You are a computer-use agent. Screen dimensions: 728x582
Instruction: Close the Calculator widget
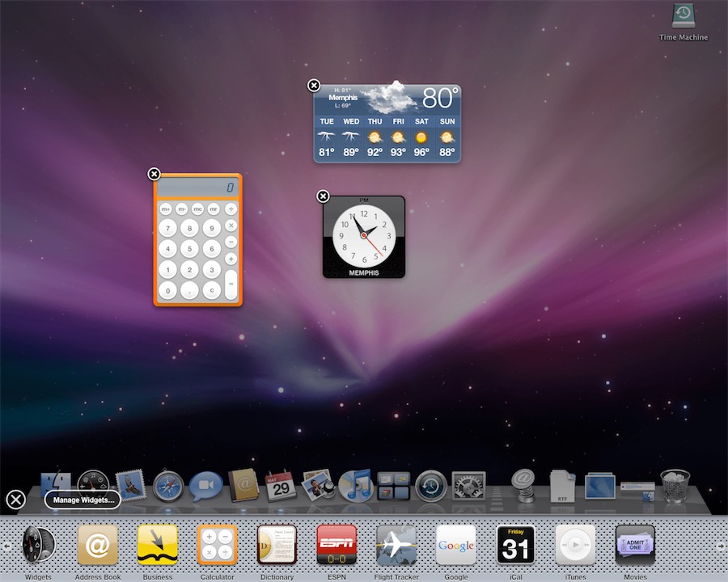(154, 174)
